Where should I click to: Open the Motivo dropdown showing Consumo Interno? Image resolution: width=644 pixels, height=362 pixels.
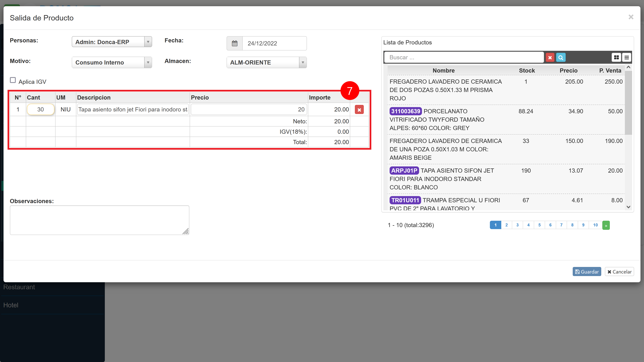point(112,63)
